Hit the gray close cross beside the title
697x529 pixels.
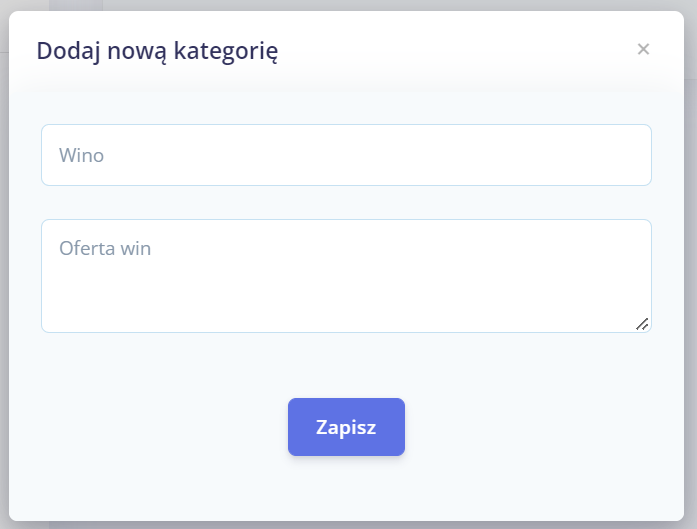pyautogui.click(x=643, y=49)
